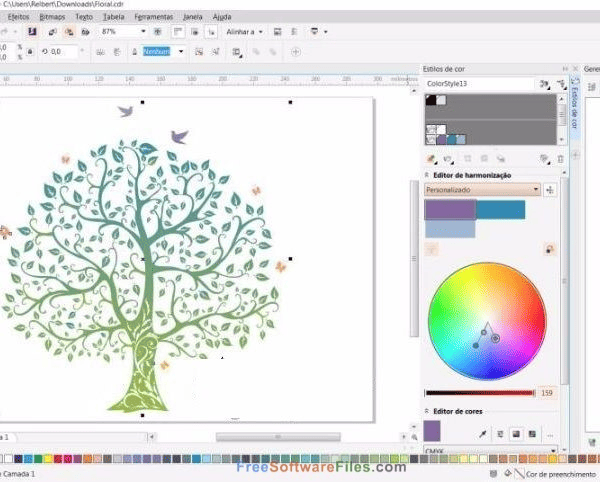Image resolution: width=600 pixels, height=482 pixels.
Task: Click the purple preview swatch in Editor de cores
Action: coord(432,431)
